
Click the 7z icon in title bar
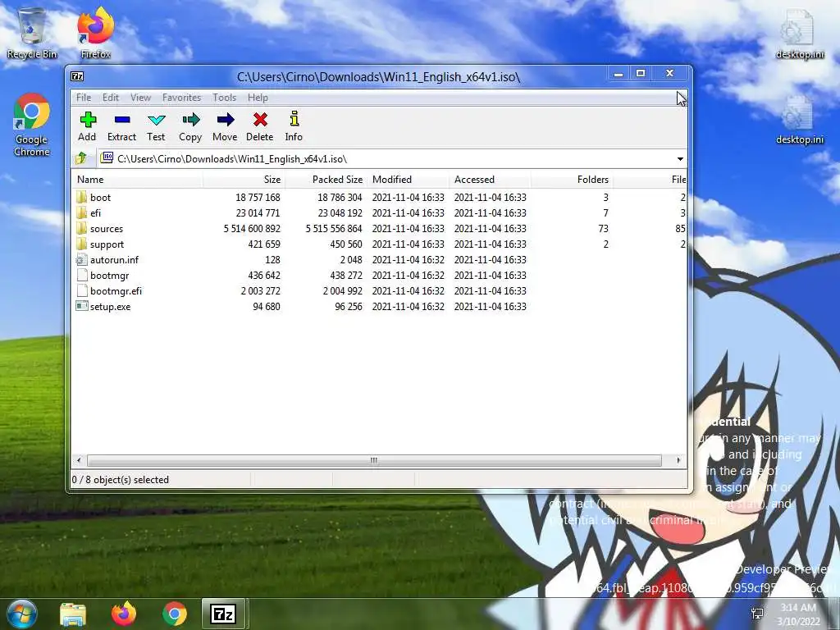pos(77,76)
